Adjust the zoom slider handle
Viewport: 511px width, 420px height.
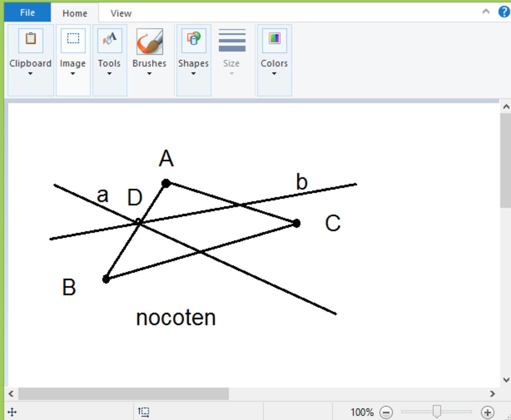[x=437, y=411]
